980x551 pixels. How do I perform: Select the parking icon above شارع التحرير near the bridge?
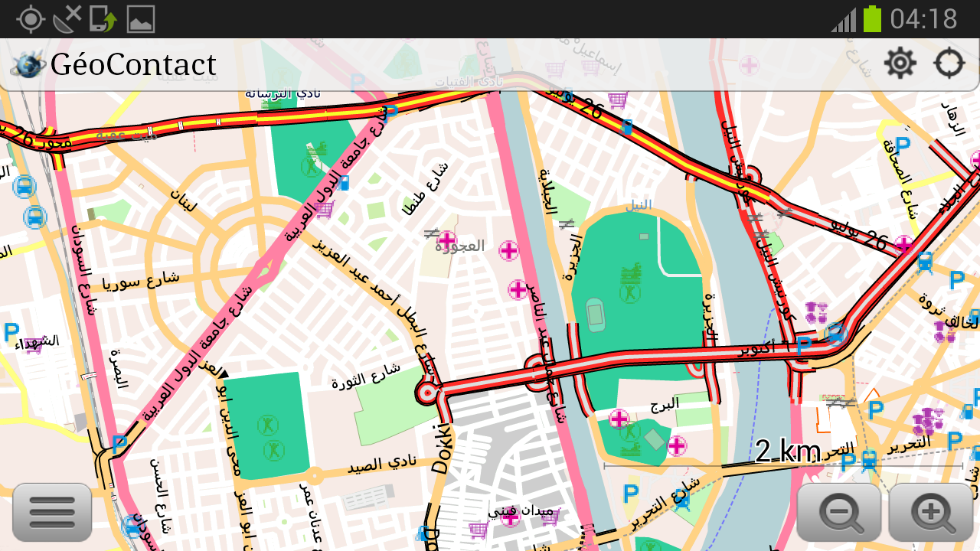coord(631,494)
